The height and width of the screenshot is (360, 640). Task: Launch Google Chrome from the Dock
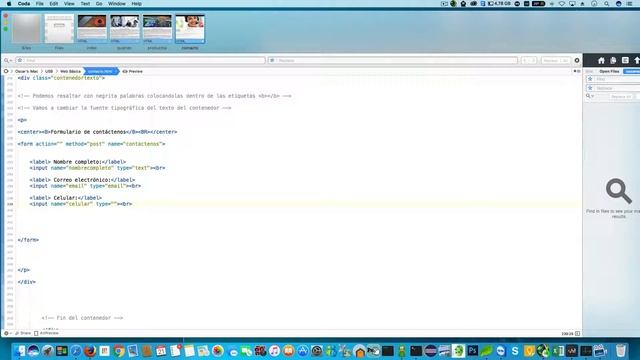[119, 351]
